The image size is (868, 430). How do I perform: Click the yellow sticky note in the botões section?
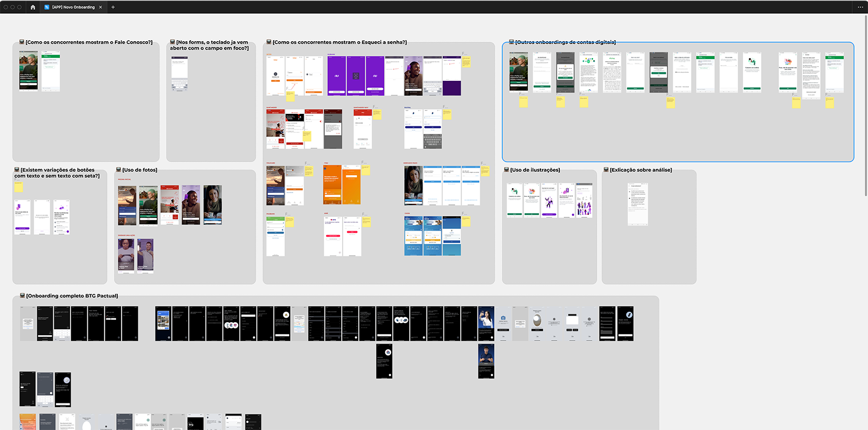(18, 187)
